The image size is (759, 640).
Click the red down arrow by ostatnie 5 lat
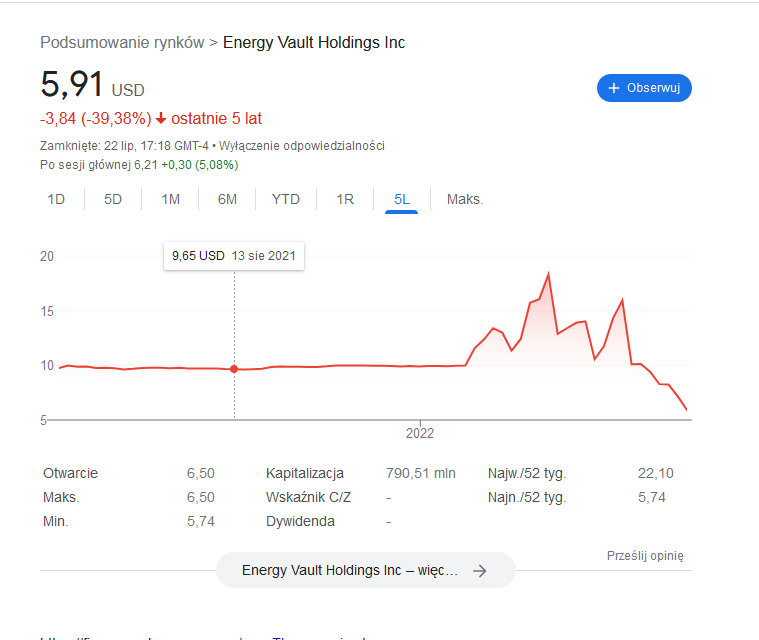click(161, 119)
